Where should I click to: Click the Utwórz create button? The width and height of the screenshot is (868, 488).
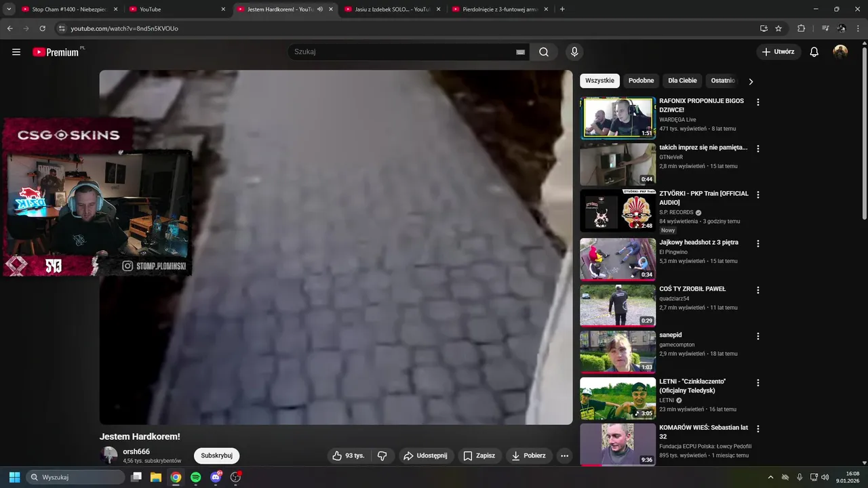coord(778,52)
